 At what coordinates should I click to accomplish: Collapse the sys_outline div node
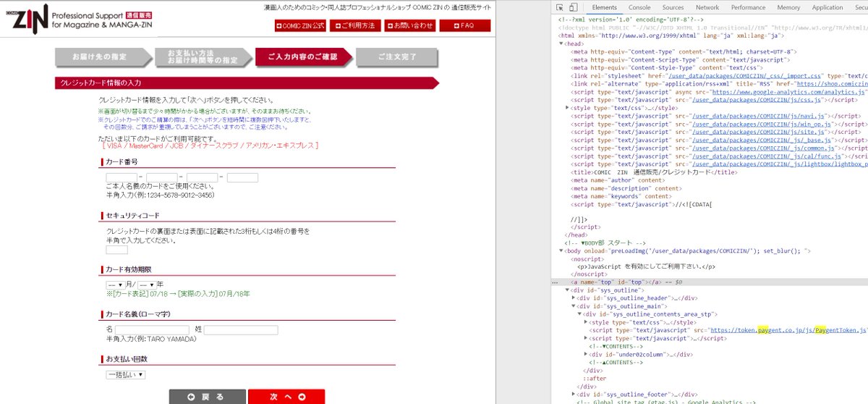click(x=568, y=290)
